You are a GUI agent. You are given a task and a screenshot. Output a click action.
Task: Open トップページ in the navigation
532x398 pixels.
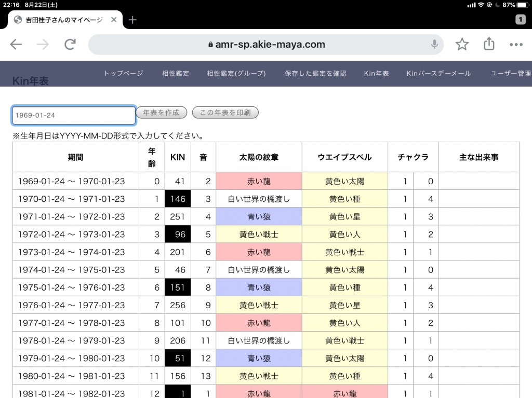click(x=124, y=73)
